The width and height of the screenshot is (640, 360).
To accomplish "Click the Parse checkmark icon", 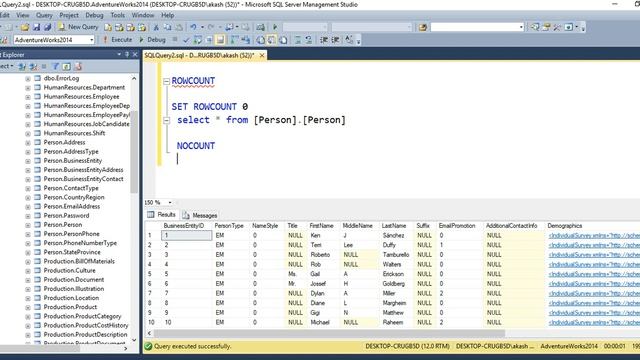I will pyautogui.click(x=187, y=40).
